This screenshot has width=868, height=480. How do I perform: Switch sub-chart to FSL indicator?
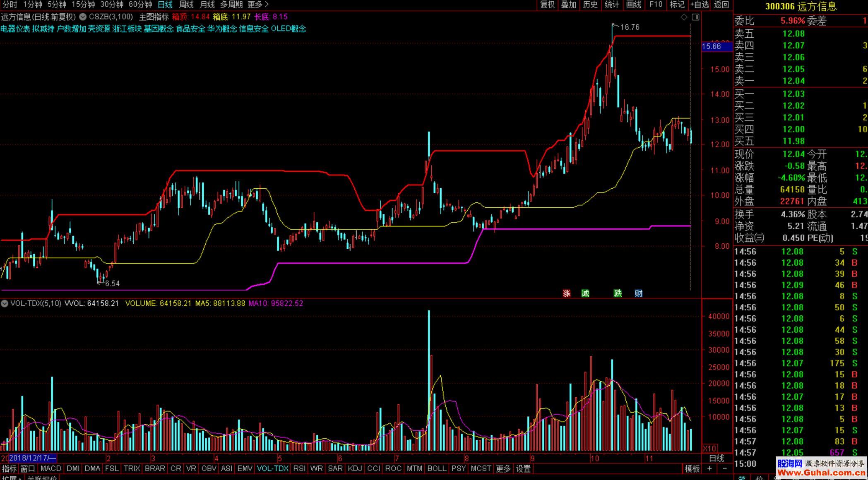click(x=112, y=468)
